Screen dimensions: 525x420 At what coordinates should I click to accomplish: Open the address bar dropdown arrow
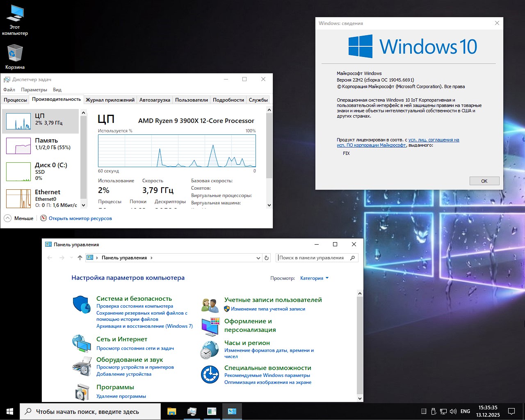(258, 257)
